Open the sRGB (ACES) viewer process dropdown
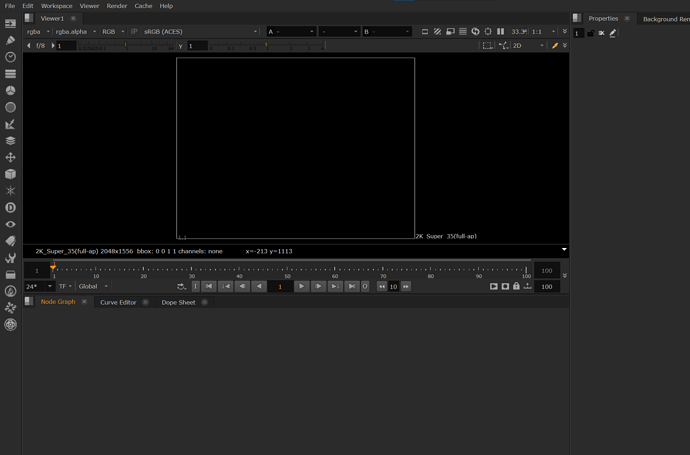 pos(200,32)
